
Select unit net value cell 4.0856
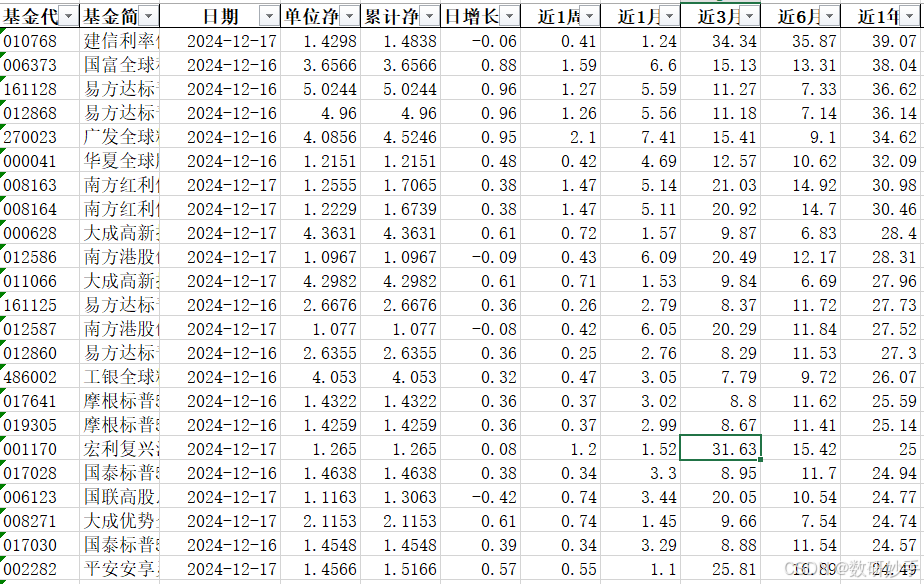pyautogui.click(x=320, y=137)
